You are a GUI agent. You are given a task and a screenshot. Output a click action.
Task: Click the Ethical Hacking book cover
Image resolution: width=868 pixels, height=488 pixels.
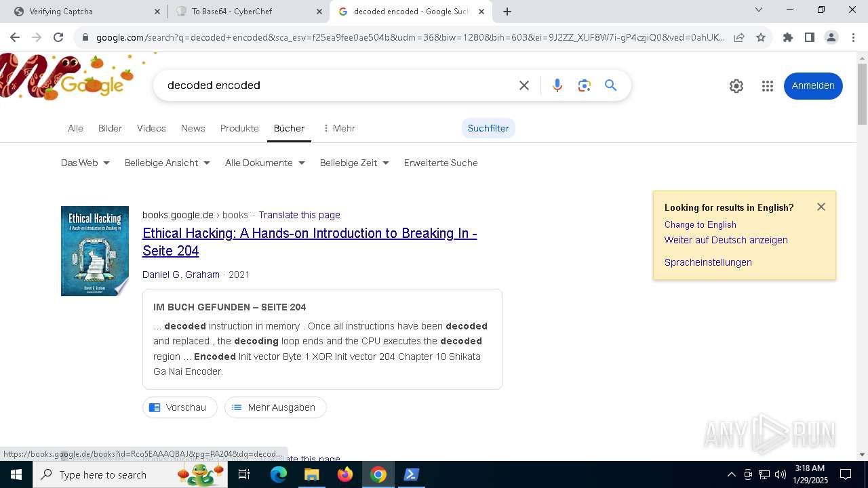(95, 251)
